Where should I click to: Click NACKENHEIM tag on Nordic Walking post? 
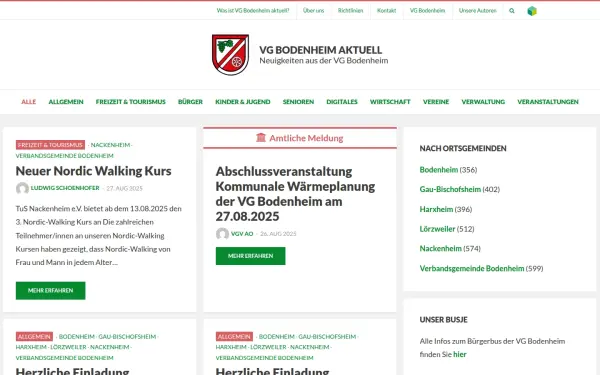click(110, 145)
